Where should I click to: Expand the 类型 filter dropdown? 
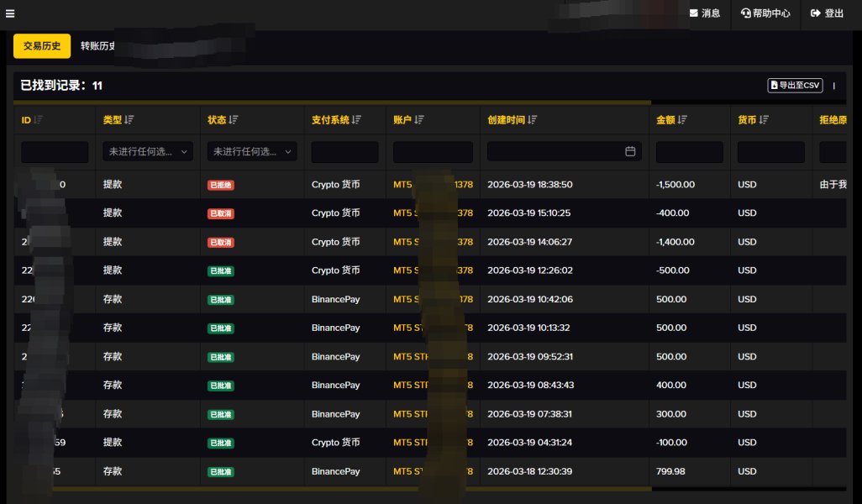(x=148, y=152)
